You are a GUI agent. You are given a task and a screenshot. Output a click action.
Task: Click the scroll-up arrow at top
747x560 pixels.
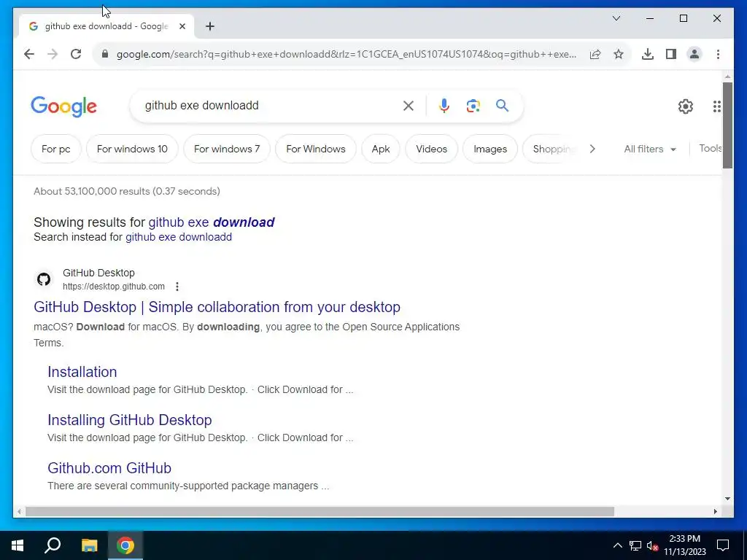coord(727,76)
